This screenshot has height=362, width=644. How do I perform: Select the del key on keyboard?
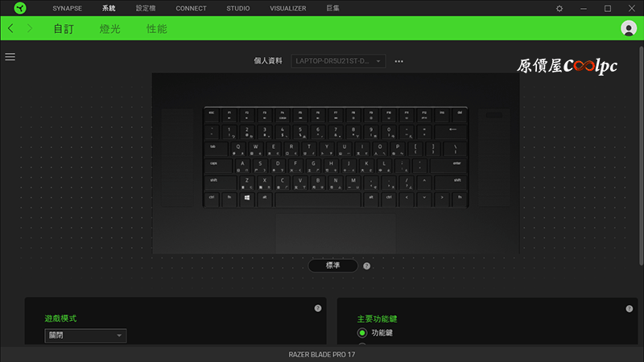460,115
